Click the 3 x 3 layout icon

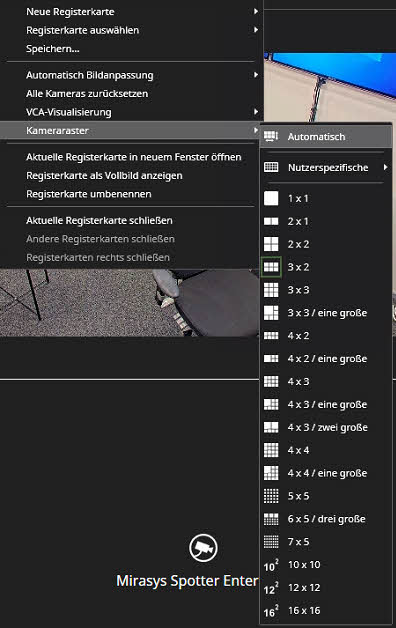(271, 290)
